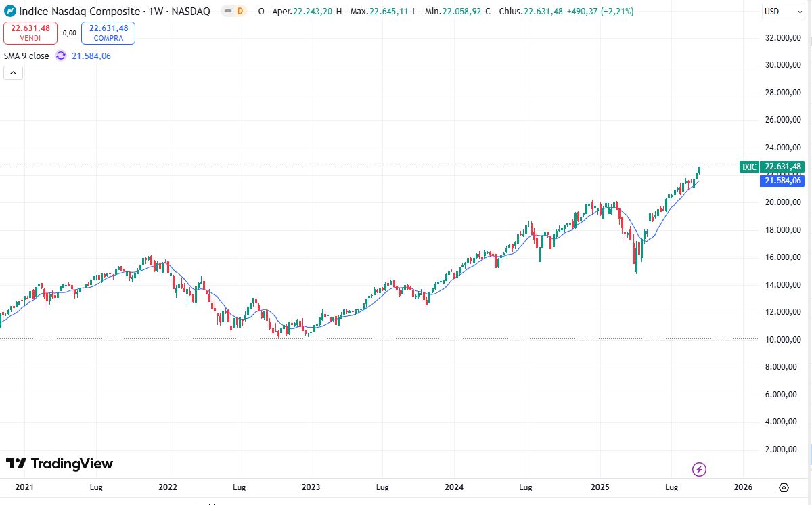Open chart settings hexagon gear icon
This screenshot has height=505, width=812.
[x=784, y=487]
